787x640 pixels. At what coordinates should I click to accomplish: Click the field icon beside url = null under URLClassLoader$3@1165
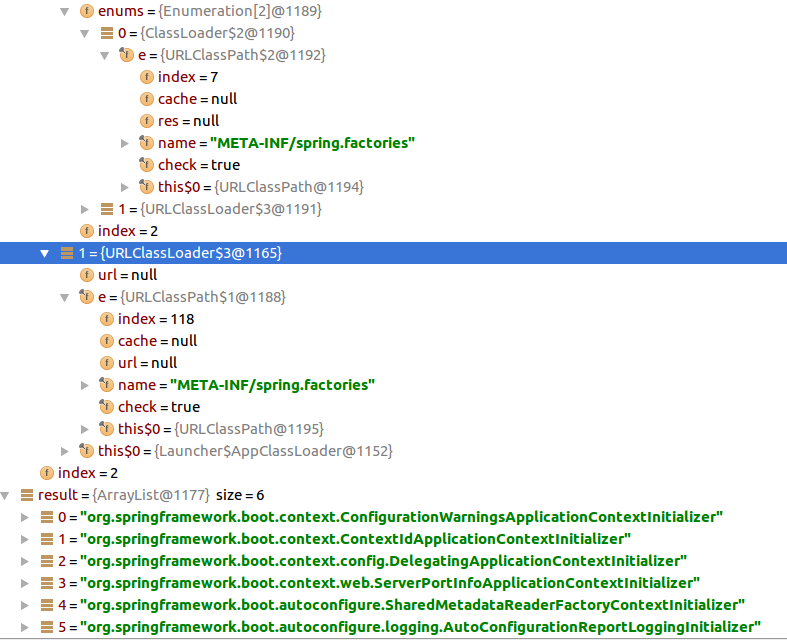(x=87, y=275)
